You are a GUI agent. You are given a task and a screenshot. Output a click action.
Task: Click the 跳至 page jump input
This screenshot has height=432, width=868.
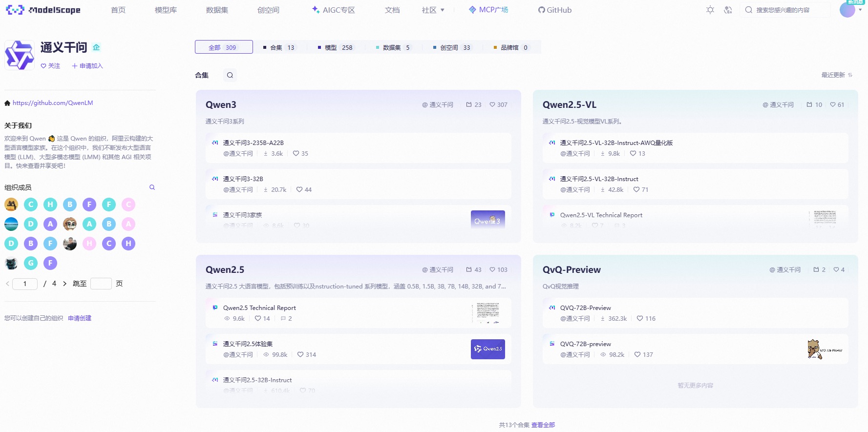tap(101, 284)
